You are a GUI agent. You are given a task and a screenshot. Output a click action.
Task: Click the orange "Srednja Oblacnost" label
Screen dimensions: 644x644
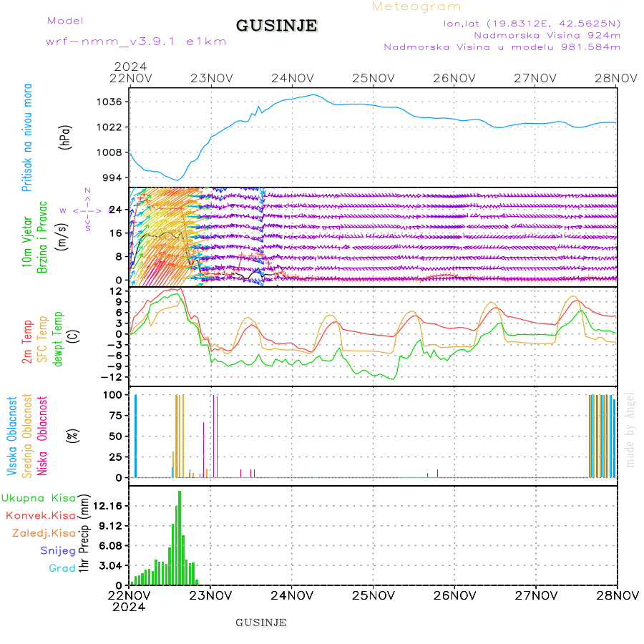[x=27, y=436]
